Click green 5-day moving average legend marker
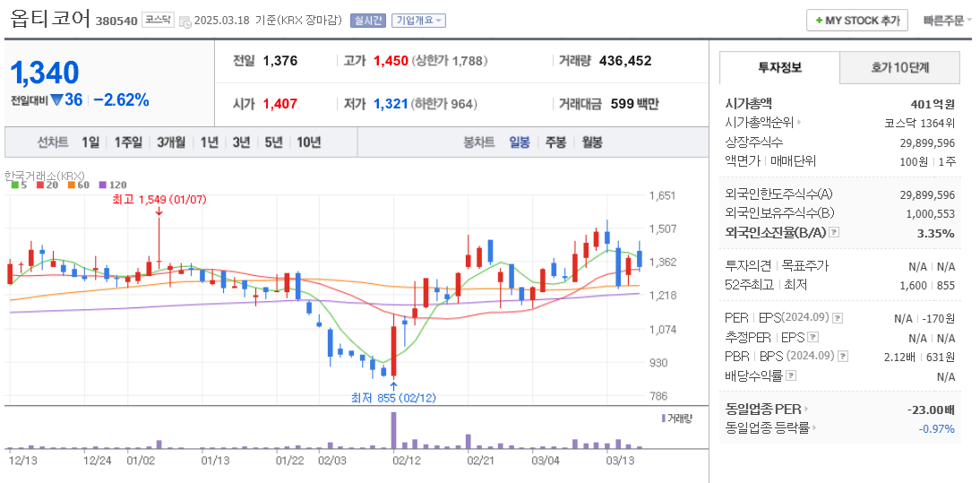This screenshot has width=980, height=483. coord(15,185)
